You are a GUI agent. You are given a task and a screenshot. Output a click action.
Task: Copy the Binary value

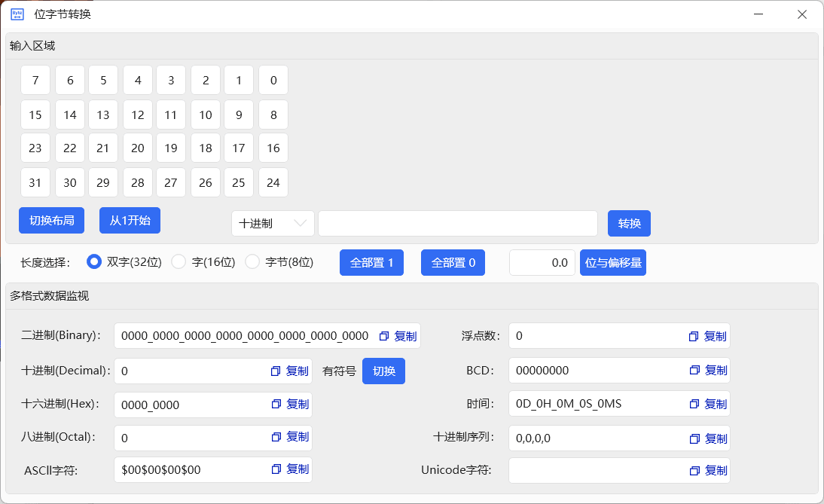(398, 336)
